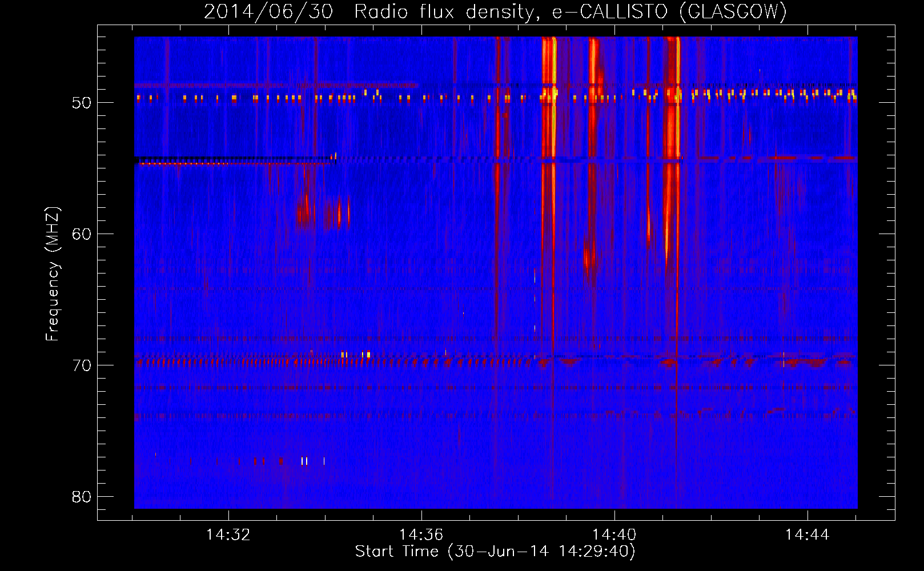
Task: Click the 14:36 time axis label
Action: tap(421, 535)
